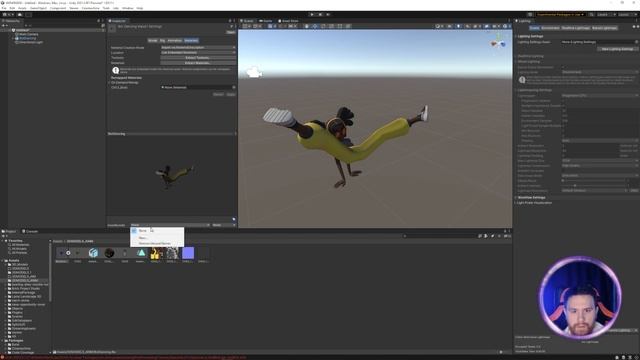This screenshot has height=360, width=640.
Task: Open the Lighting Mode dropdown
Action: click(x=600, y=72)
